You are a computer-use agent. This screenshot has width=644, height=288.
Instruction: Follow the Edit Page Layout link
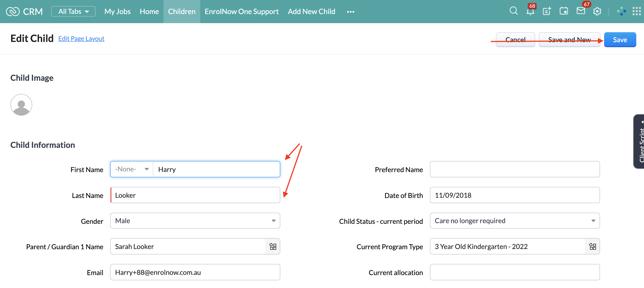(x=81, y=39)
